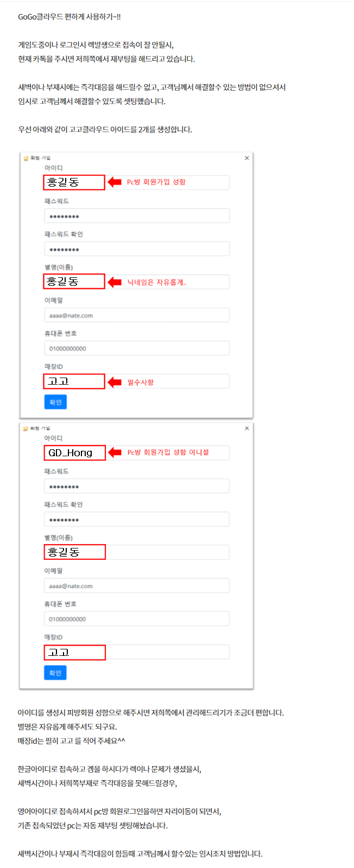Focus the second dialog's 패스워드 field
The width and height of the screenshot is (354, 868).
[x=137, y=486]
